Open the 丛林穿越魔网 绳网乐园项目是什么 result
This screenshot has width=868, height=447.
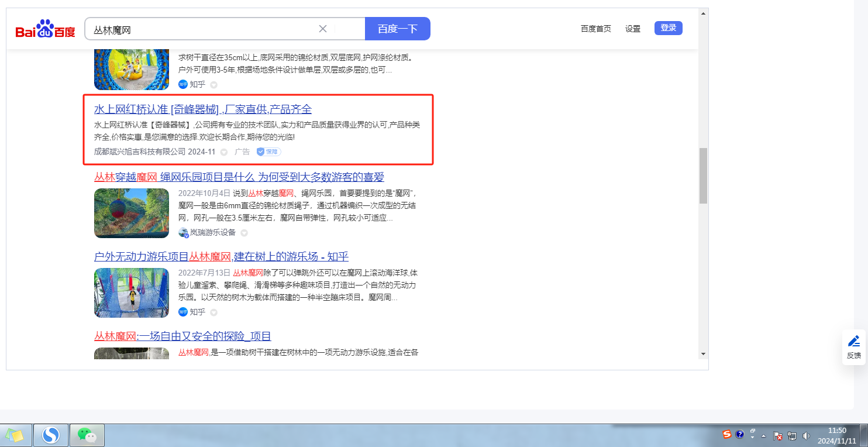point(239,177)
